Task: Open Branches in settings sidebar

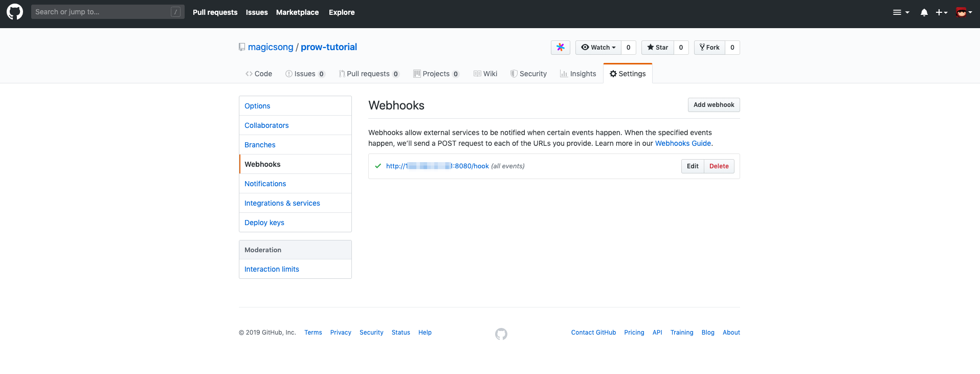Action: (x=295, y=145)
